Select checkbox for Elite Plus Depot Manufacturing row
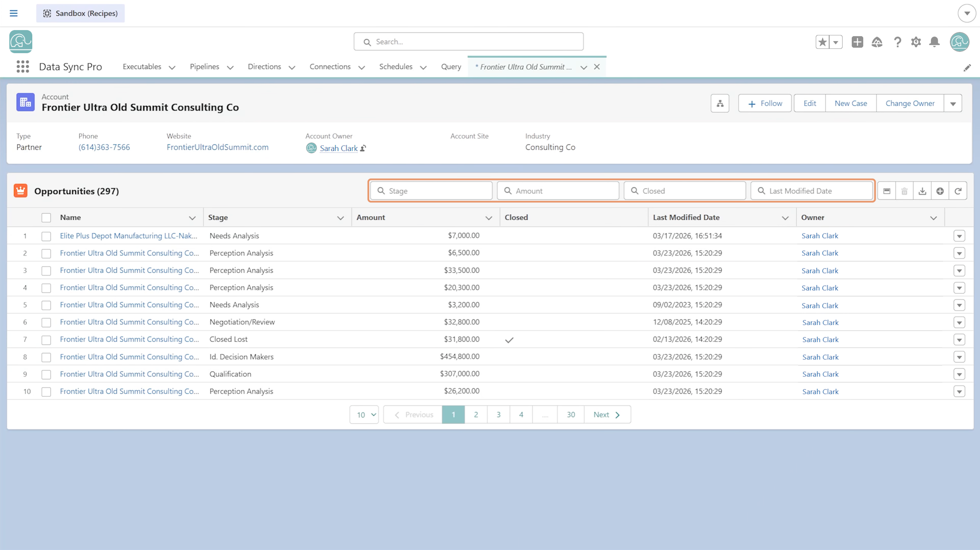Screen dimensions: 980x550 (46, 236)
